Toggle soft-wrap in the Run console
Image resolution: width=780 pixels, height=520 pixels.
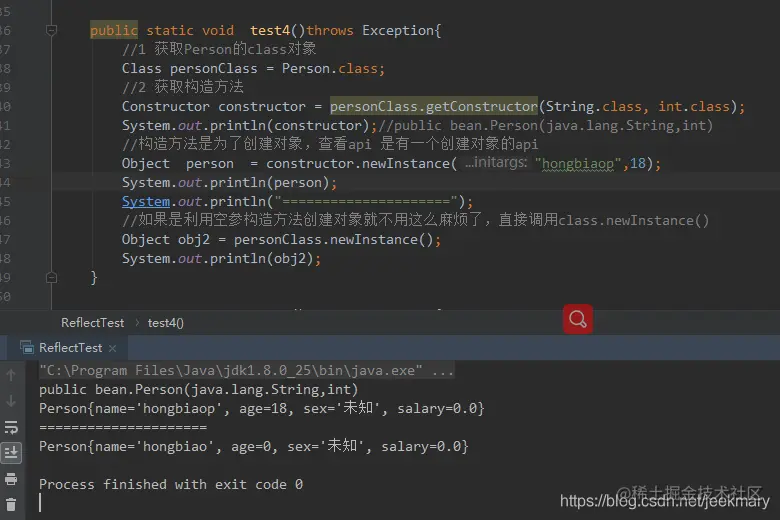[11, 427]
